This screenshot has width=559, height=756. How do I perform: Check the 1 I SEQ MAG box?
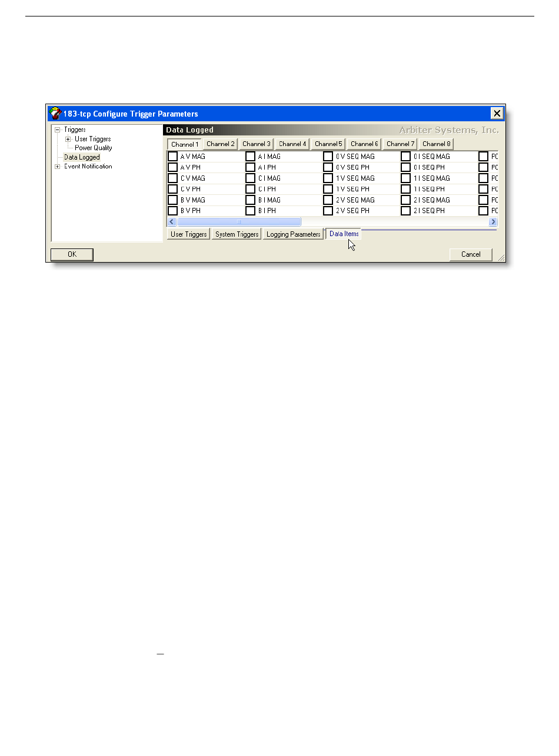[406, 178]
